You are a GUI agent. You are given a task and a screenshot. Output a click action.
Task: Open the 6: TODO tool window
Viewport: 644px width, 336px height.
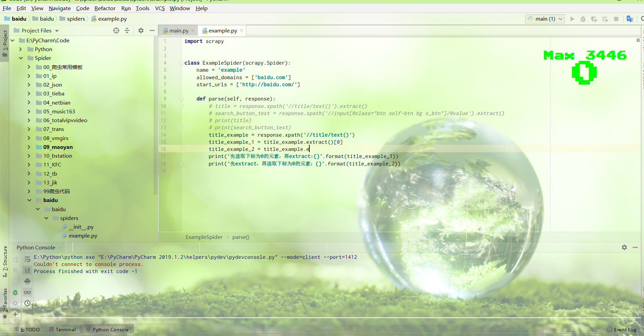coord(27,330)
